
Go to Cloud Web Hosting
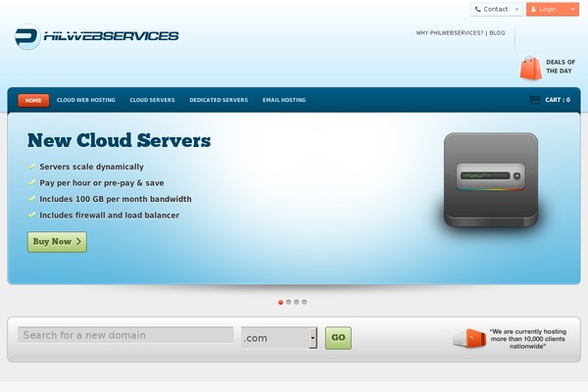click(x=86, y=100)
